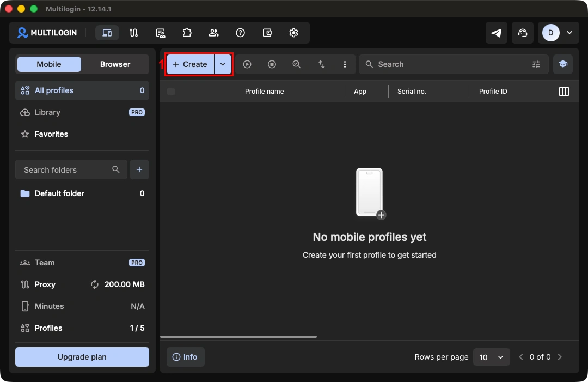Viewport: 588px width, 382px height.
Task: Open the help question mark icon
Action: tap(240, 33)
